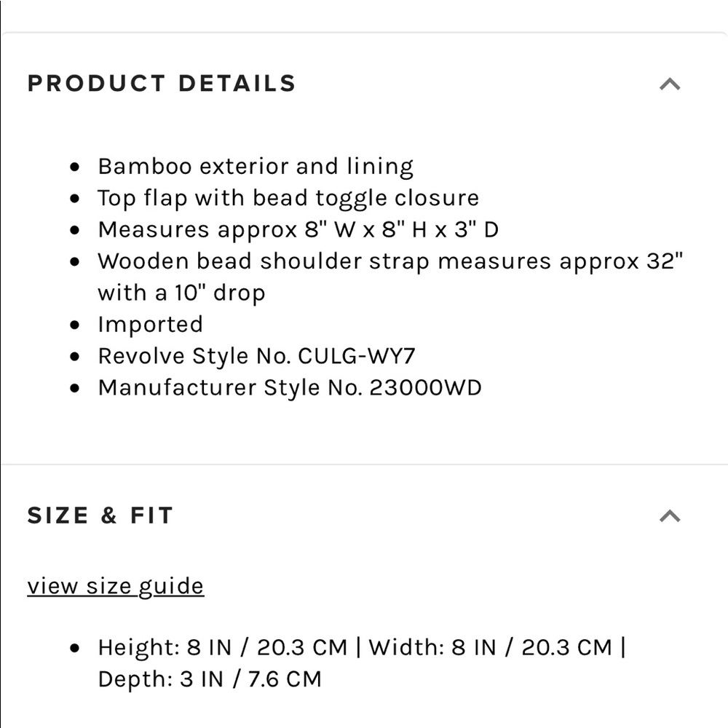This screenshot has height=728, width=728.
Task: Open the view size guide link
Action: click(115, 586)
